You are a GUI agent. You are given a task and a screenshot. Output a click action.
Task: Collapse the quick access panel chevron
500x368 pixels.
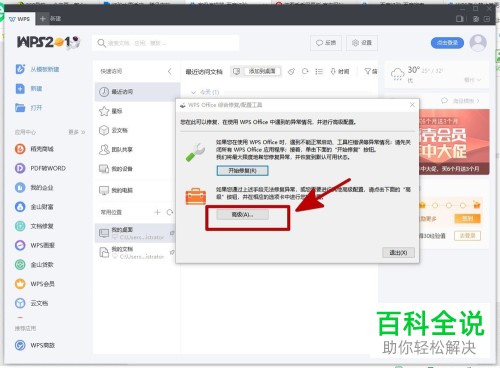tap(170, 71)
